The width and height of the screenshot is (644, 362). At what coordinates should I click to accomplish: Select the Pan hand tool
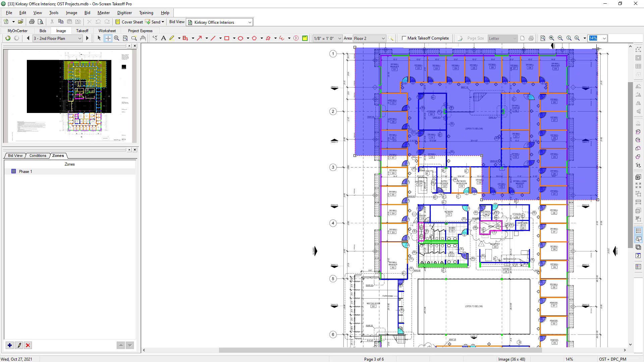pos(143,38)
